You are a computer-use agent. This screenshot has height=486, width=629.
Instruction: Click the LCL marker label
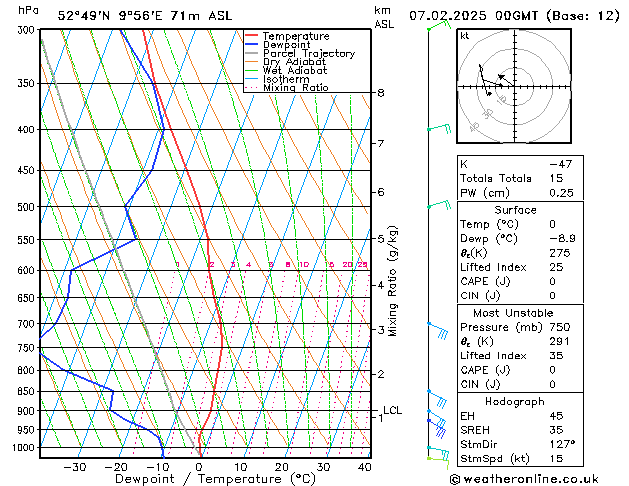click(392, 410)
